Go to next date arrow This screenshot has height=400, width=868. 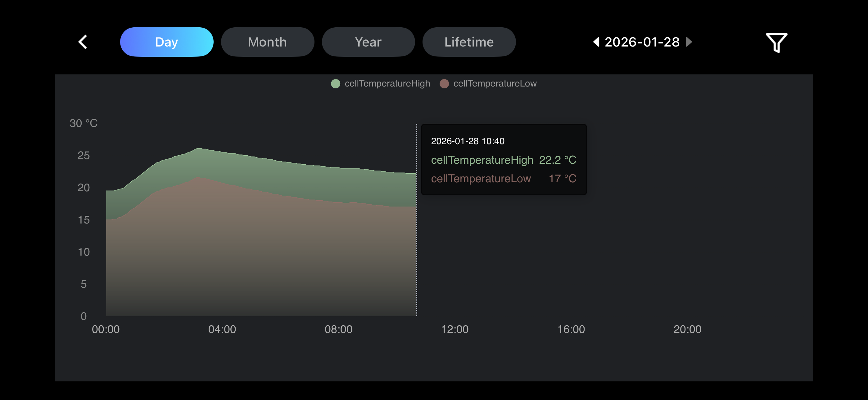click(689, 42)
